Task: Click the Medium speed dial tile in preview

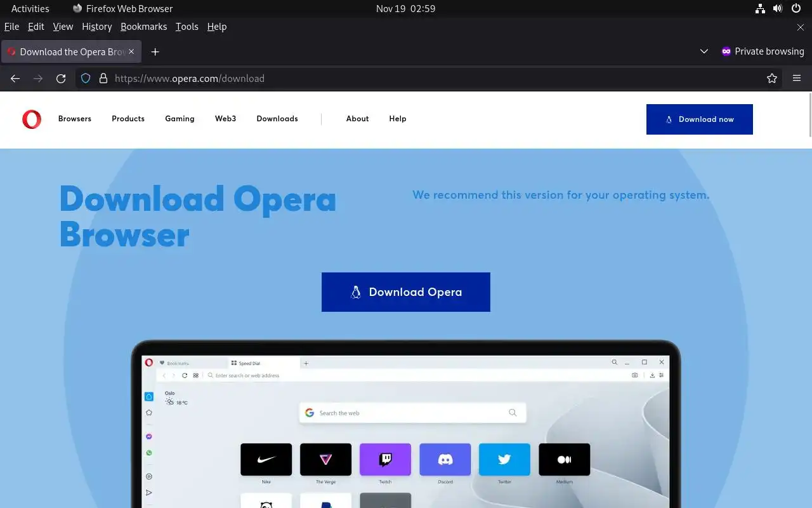Action: 565,459
